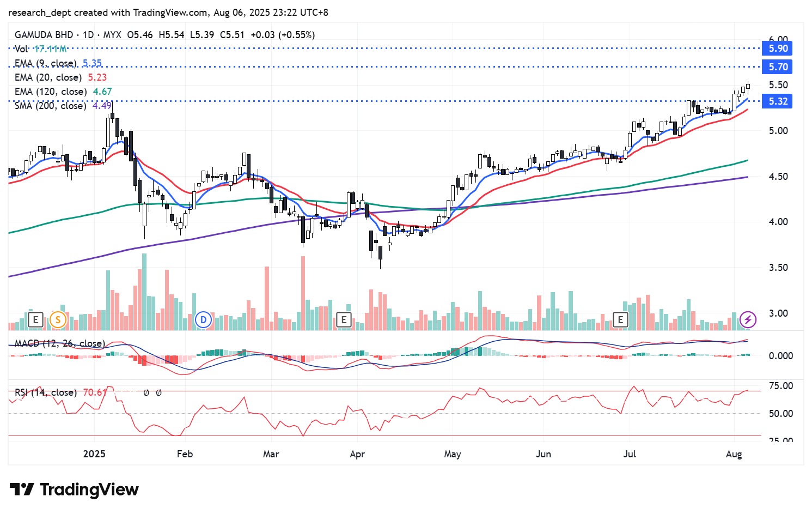
Task: Click the orange S split marker
Action: click(x=58, y=319)
